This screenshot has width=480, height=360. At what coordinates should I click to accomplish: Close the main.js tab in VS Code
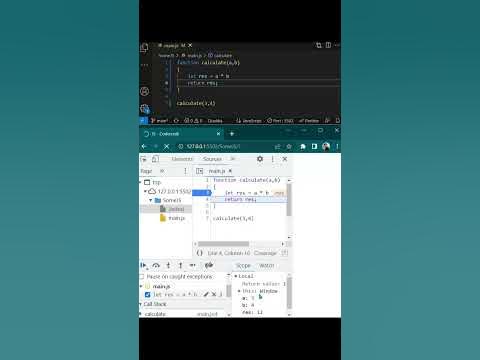click(190, 45)
